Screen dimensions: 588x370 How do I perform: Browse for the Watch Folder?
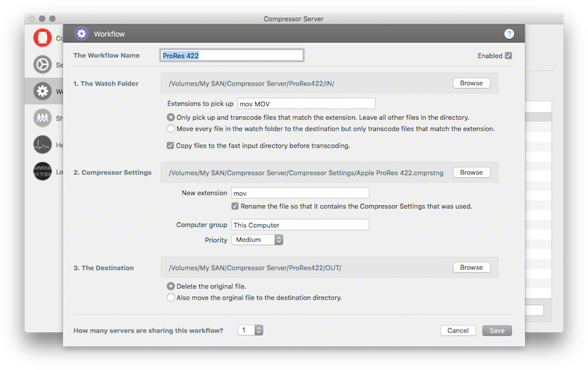tap(471, 83)
